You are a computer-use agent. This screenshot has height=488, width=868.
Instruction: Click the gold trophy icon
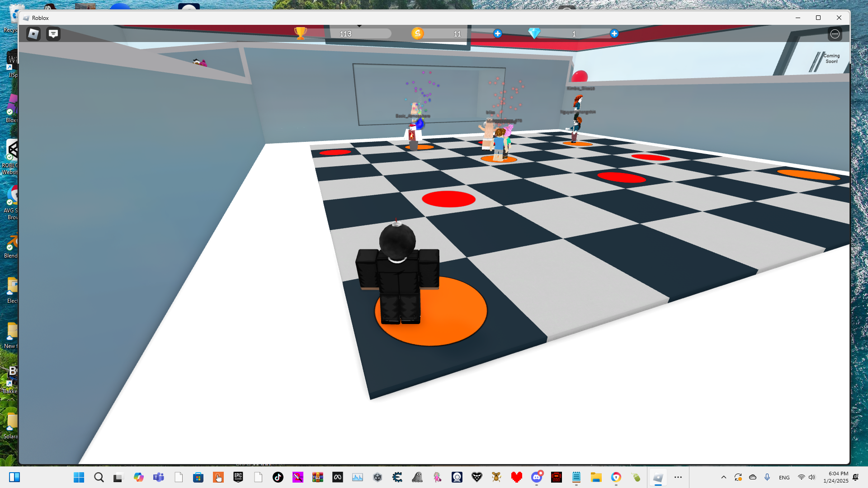click(300, 33)
